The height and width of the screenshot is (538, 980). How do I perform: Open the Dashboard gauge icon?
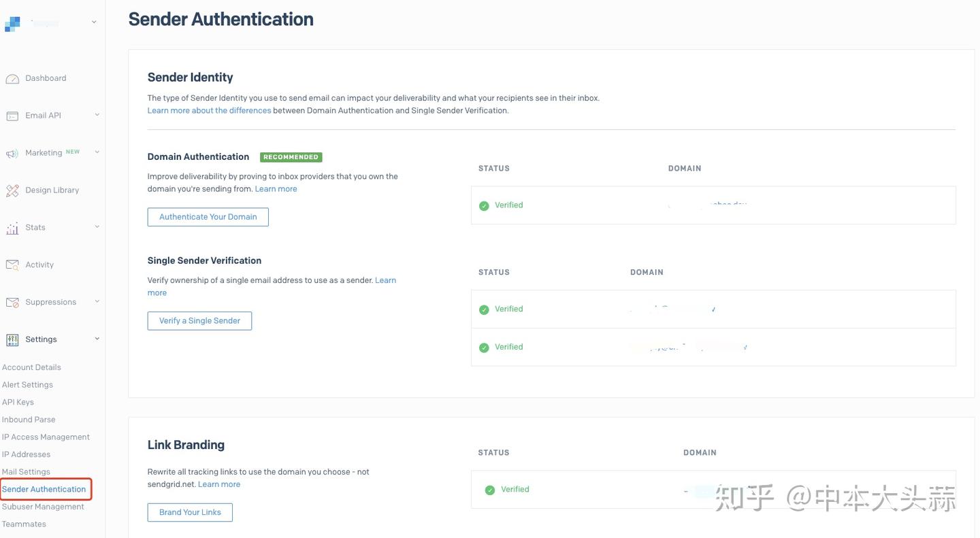(x=12, y=79)
